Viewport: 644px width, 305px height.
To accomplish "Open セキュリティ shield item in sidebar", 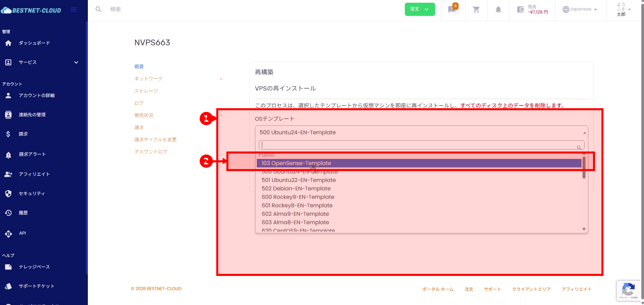I will coord(8,193).
